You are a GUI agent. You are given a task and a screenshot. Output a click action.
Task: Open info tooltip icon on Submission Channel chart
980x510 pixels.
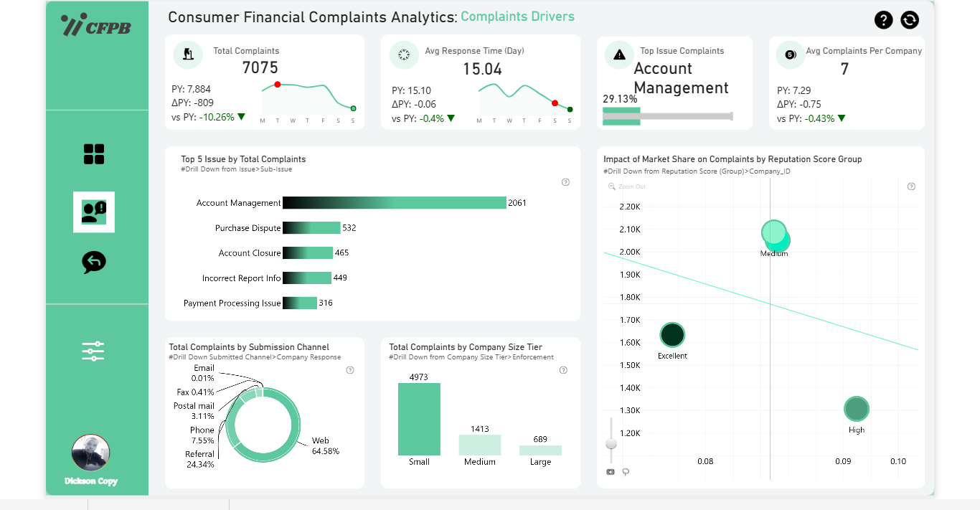[x=350, y=370]
